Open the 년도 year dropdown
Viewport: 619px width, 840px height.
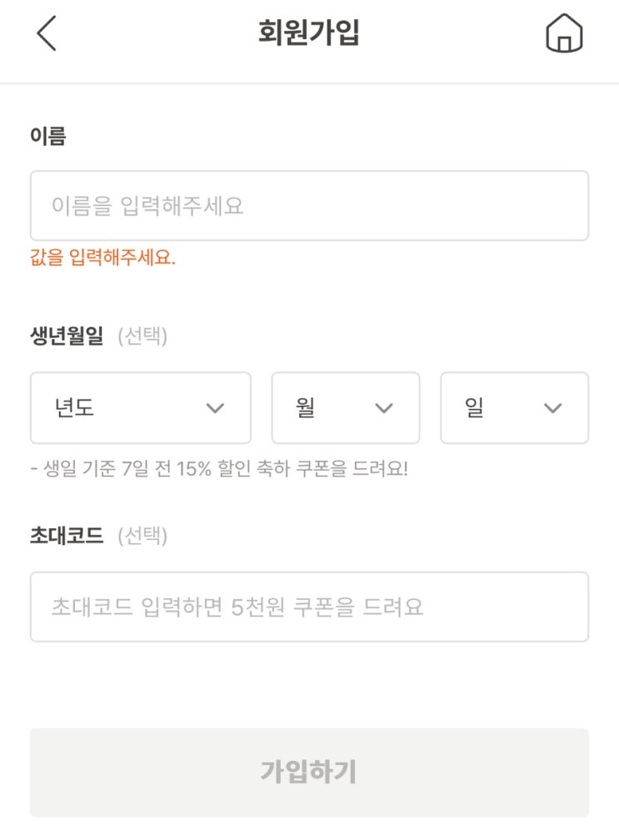[x=140, y=407]
